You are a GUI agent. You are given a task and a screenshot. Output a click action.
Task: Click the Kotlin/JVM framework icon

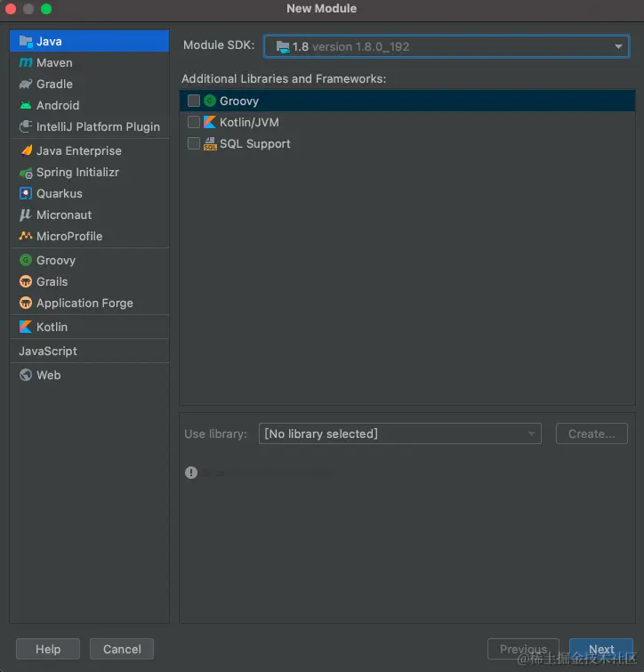click(210, 122)
